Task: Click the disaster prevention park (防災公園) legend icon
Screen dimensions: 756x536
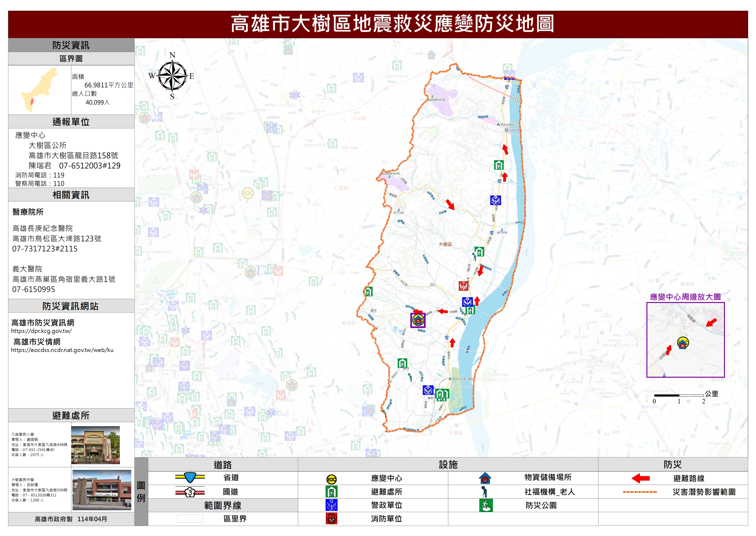Action: click(486, 505)
